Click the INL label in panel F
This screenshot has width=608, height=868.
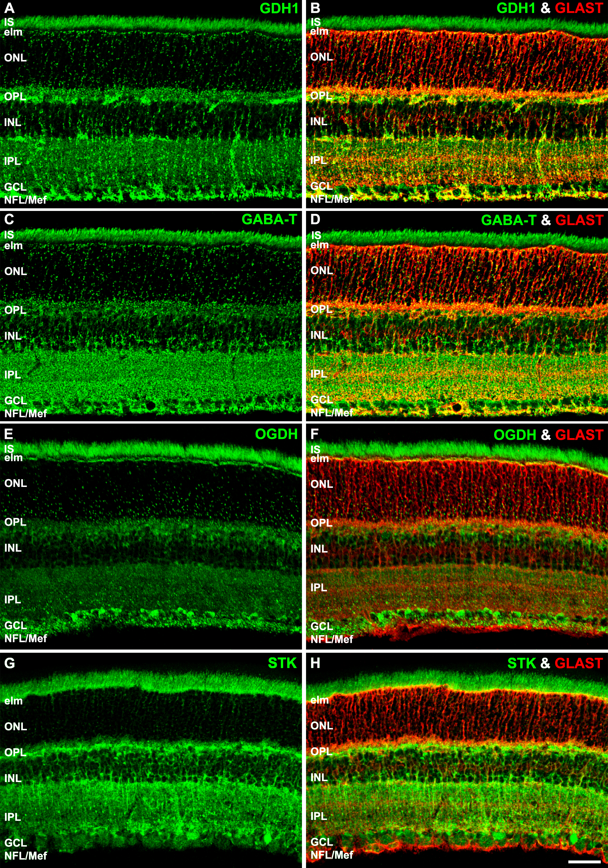click(319, 549)
